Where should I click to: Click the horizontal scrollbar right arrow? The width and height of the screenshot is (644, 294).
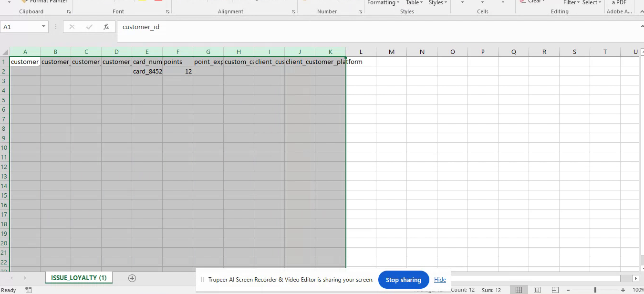pyautogui.click(x=635, y=278)
